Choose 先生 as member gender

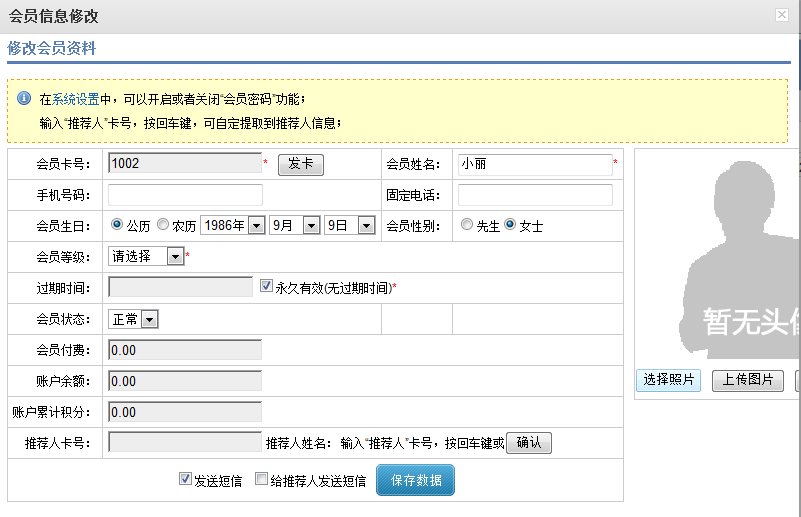click(x=467, y=225)
